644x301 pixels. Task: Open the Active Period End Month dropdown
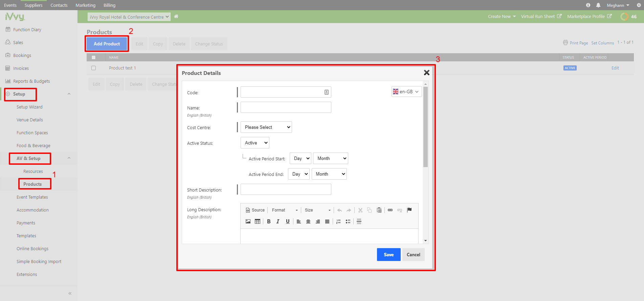tap(329, 174)
